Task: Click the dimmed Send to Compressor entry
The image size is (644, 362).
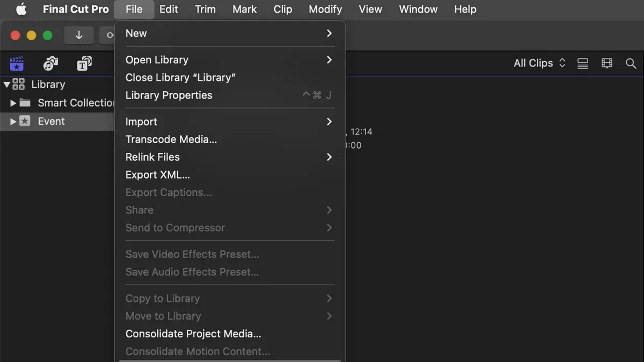Action: [x=230, y=228]
